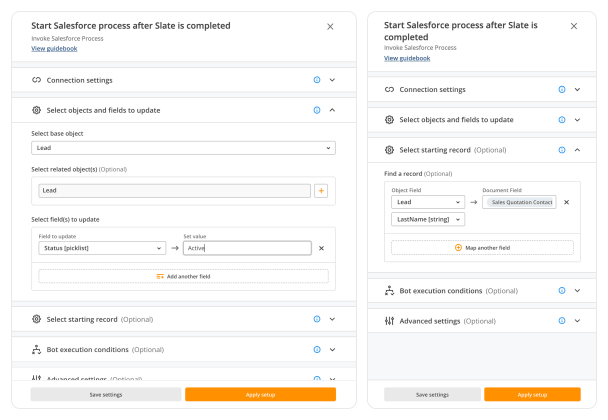Show info for Connection settings in left panel
The width and height of the screenshot is (608, 420).
[317, 80]
